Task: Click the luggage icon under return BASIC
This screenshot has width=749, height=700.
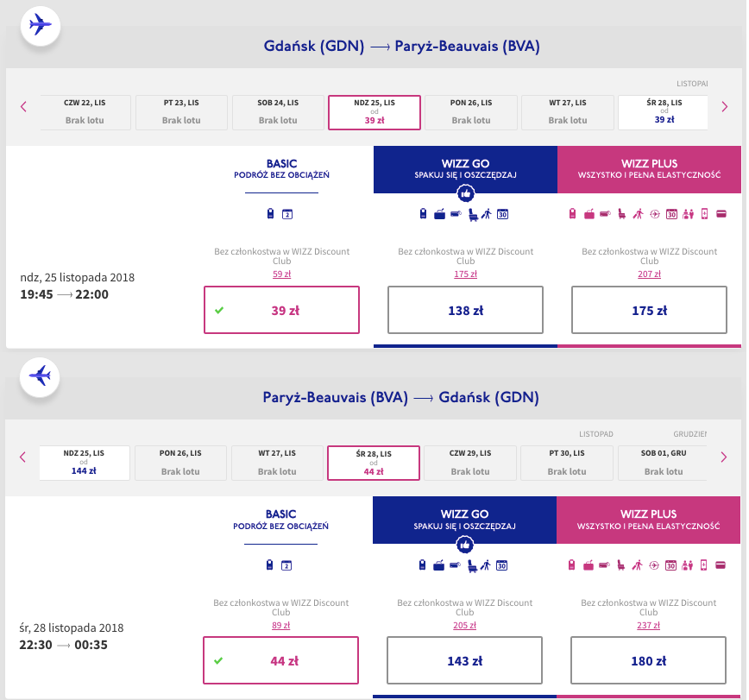Action: click(270, 565)
